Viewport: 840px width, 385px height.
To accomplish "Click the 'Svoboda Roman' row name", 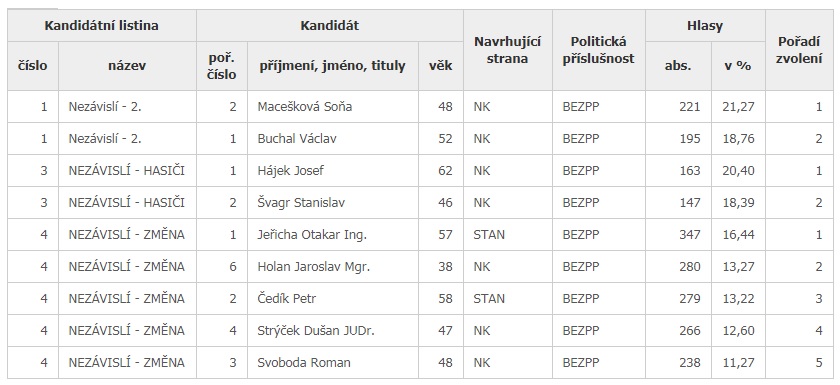I will click(x=304, y=363).
